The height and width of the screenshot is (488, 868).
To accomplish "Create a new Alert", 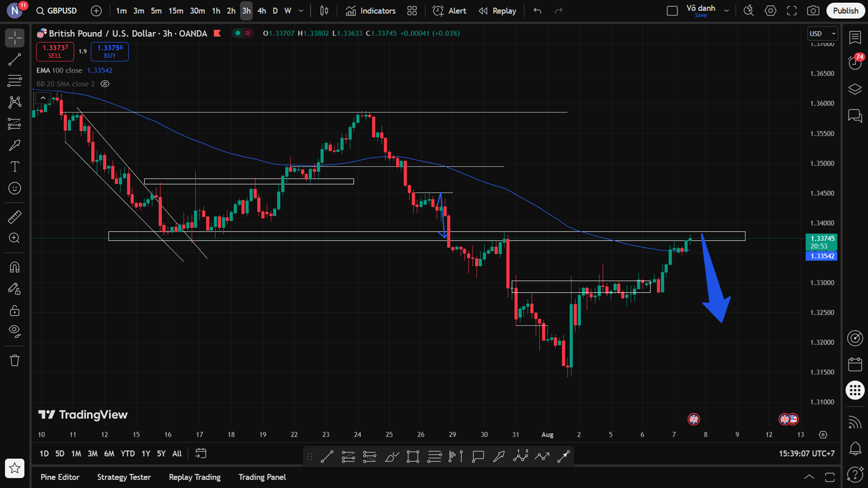I will [x=450, y=11].
